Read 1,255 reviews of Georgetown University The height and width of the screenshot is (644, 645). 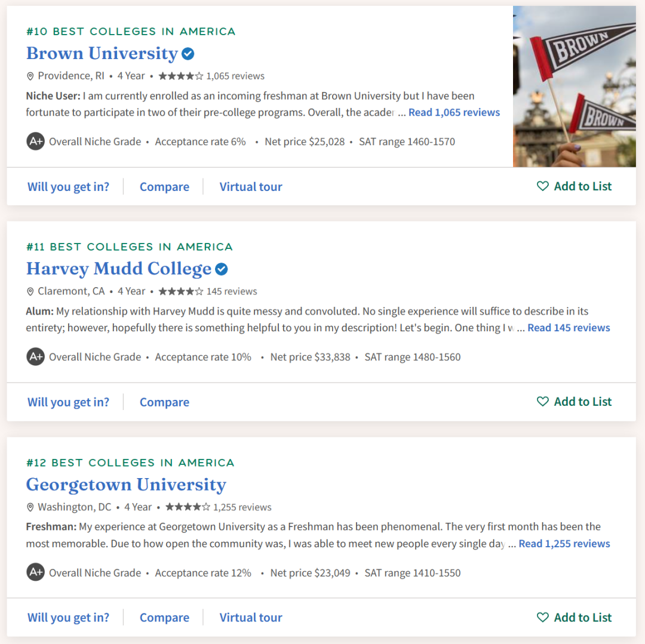[564, 544]
